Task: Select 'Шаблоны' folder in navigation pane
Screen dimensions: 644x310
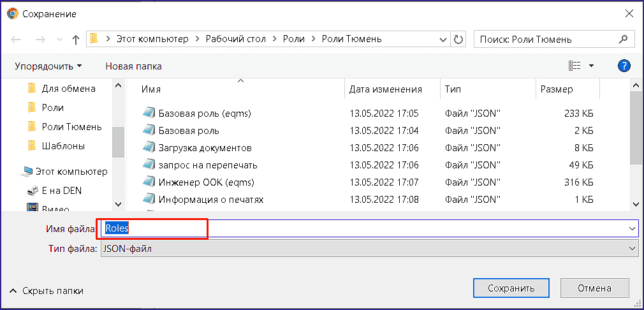Action: coord(63,145)
